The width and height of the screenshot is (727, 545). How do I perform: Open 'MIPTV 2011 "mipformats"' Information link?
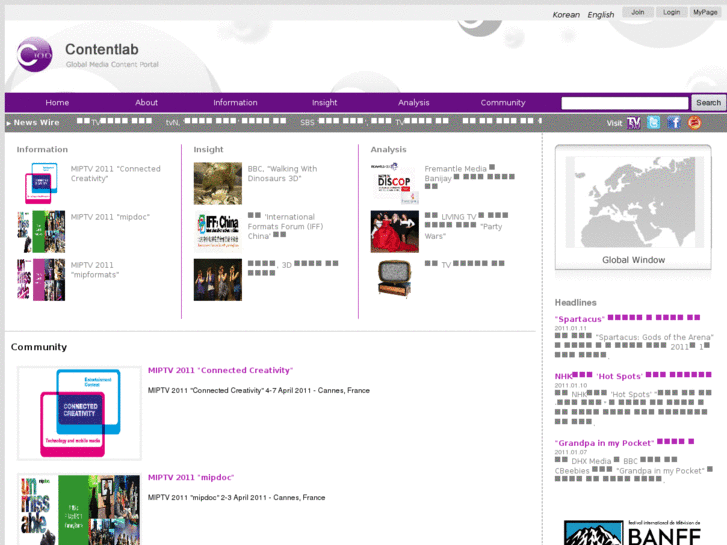95,270
